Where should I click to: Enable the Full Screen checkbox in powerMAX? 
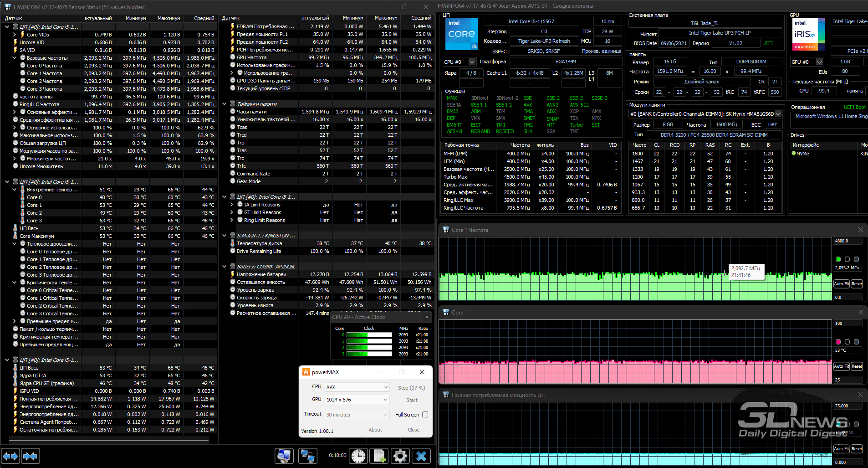[x=425, y=415]
